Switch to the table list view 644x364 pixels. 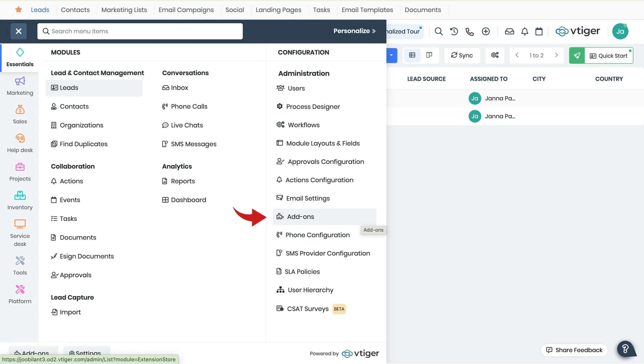coord(412,55)
